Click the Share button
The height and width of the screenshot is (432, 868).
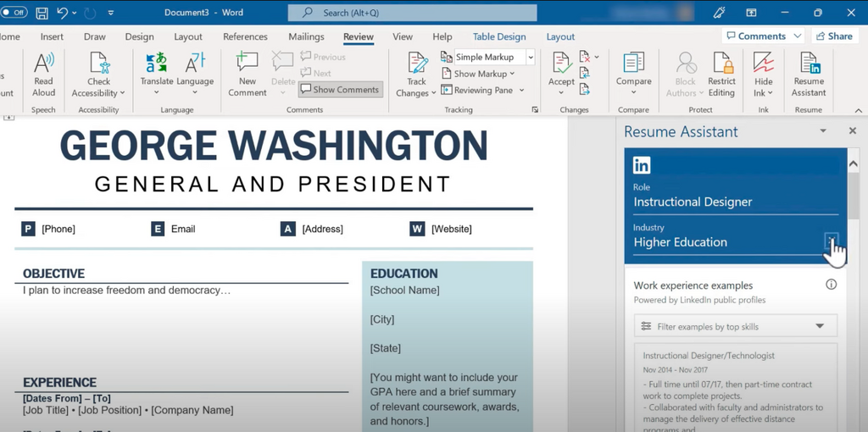(834, 36)
